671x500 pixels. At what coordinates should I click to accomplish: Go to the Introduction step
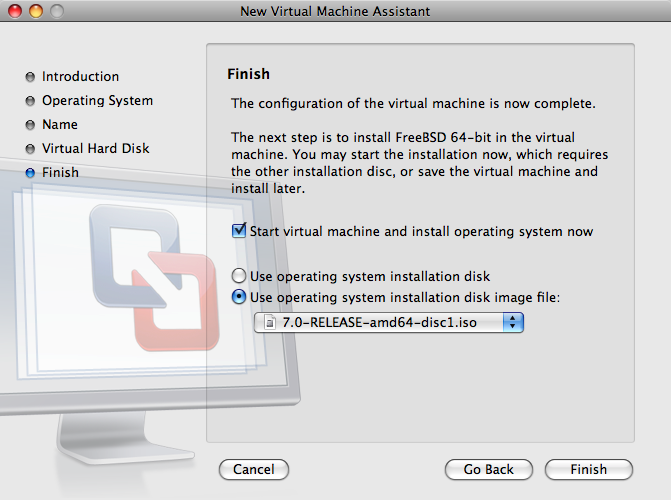tap(80, 77)
